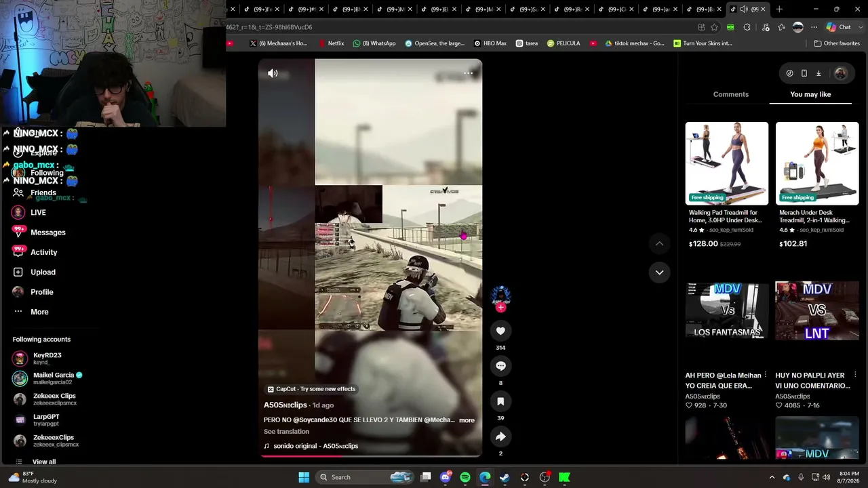This screenshot has height=488, width=868.
Task: Switch to the Comments tab
Action: click(730, 94)
